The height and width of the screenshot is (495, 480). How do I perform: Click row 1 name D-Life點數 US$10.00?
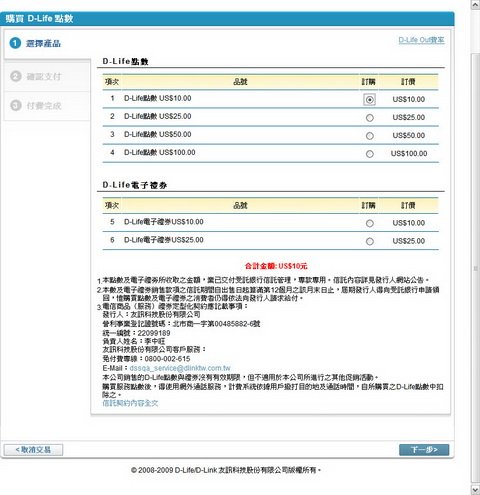157,98
